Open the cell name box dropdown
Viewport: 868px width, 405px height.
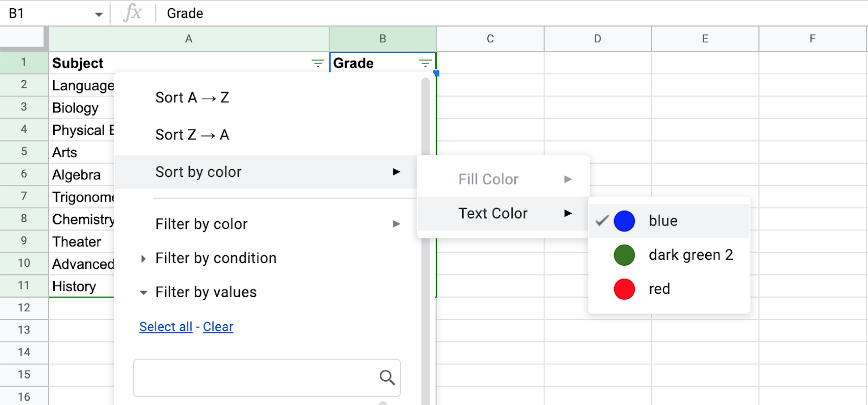(99, 14)
